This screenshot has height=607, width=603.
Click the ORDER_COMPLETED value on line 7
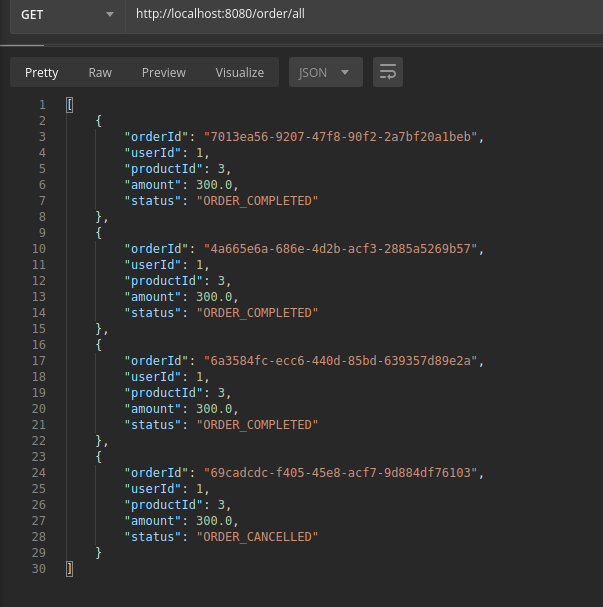(256, 201)
